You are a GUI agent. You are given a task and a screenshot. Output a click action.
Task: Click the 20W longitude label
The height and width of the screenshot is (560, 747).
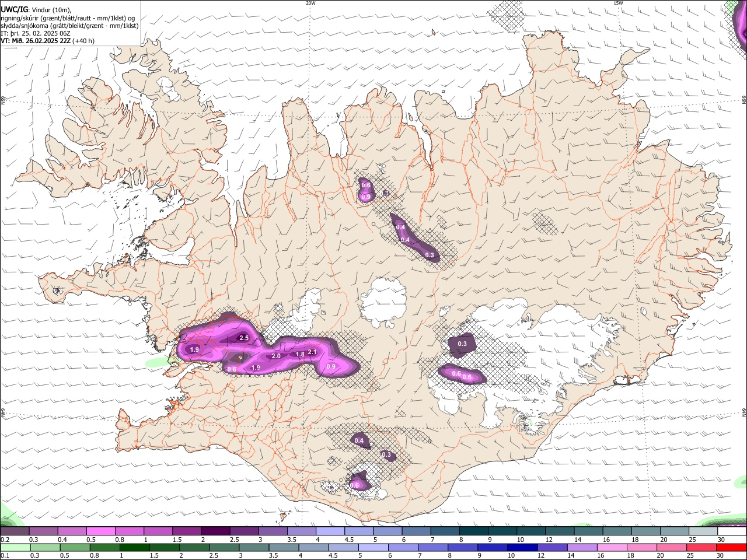point(311,3)
